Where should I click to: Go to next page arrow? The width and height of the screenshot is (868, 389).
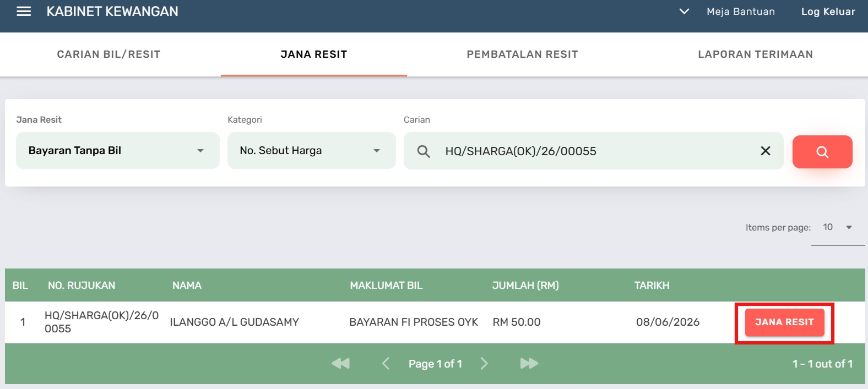tap(484, 363)
